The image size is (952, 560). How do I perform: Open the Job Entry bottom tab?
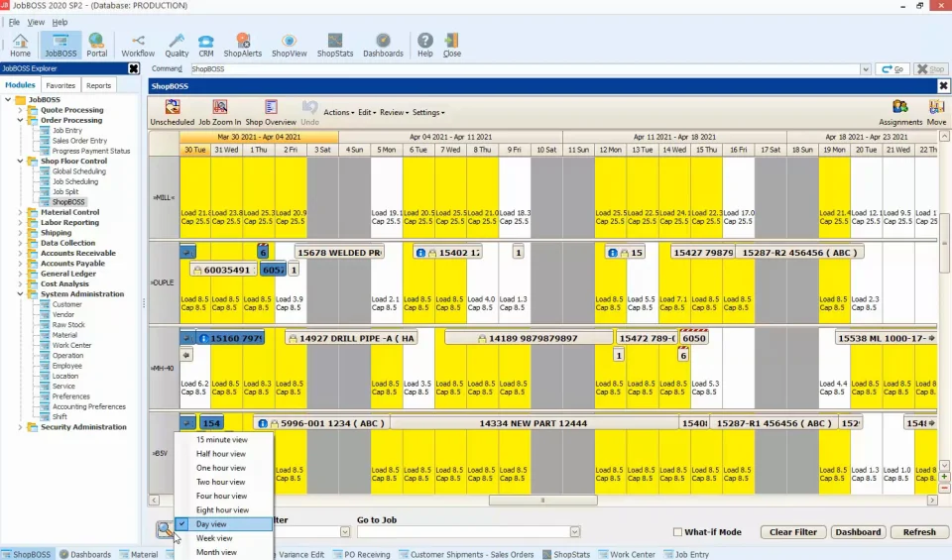[686, 554]
